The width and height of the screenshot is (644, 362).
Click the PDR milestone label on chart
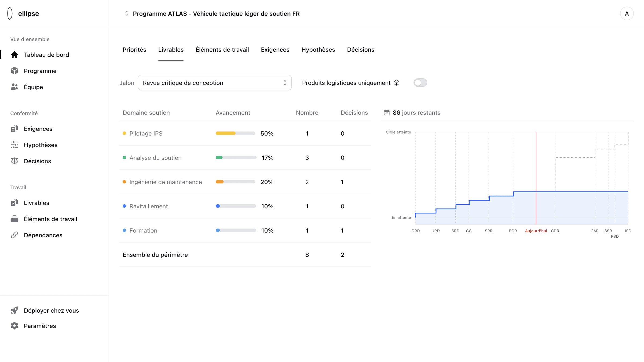(x=513, y=231)
